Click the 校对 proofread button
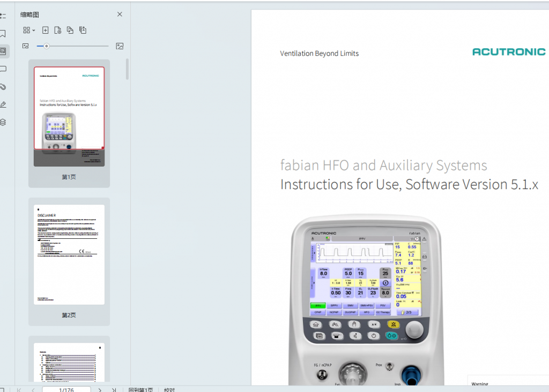The height and width of the screenshot is (392, 549). pos(169,389)
